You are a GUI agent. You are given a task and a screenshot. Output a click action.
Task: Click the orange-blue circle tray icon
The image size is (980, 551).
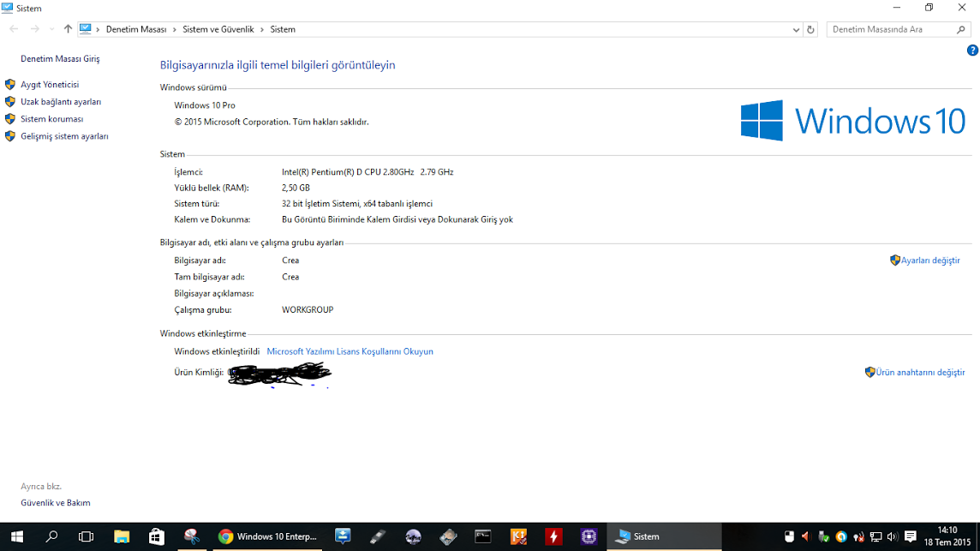point(841,536)
